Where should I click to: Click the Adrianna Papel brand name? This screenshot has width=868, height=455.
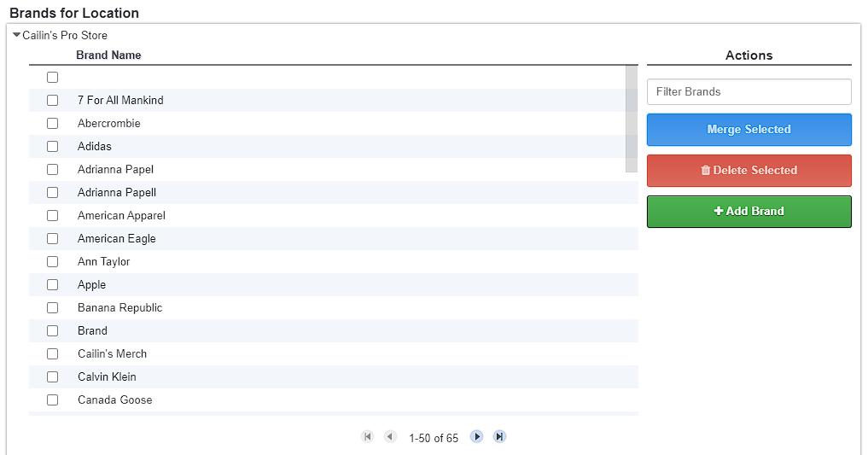116,169
